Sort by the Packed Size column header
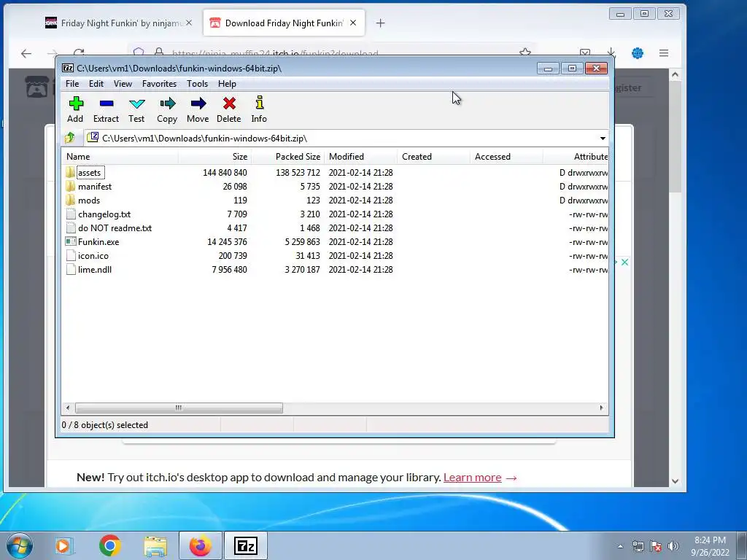 (x=287, y=157)
